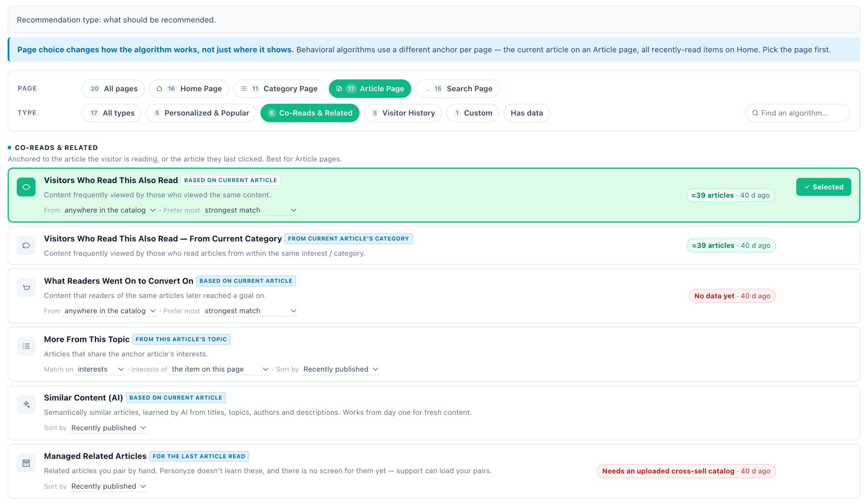Click the icon for Managed Related Articles
The height and width of the screenshot is (503, 868).
click(x=26, y=463)
